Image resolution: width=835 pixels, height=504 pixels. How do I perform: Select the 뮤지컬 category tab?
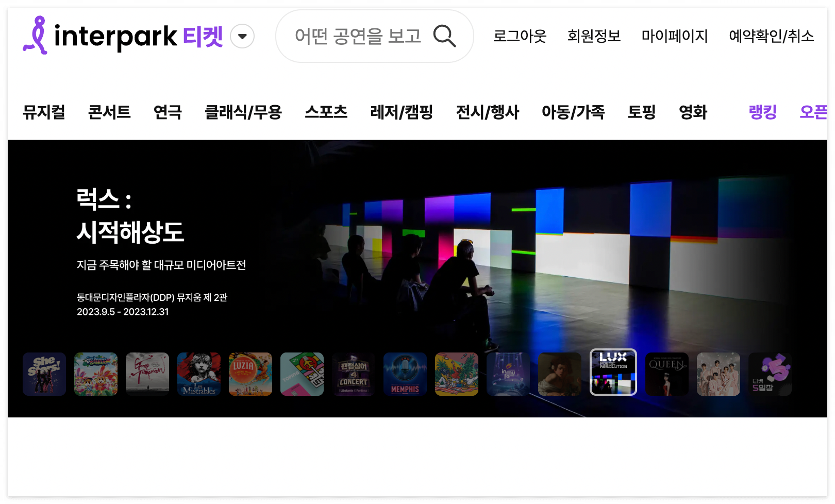[43, 112]
